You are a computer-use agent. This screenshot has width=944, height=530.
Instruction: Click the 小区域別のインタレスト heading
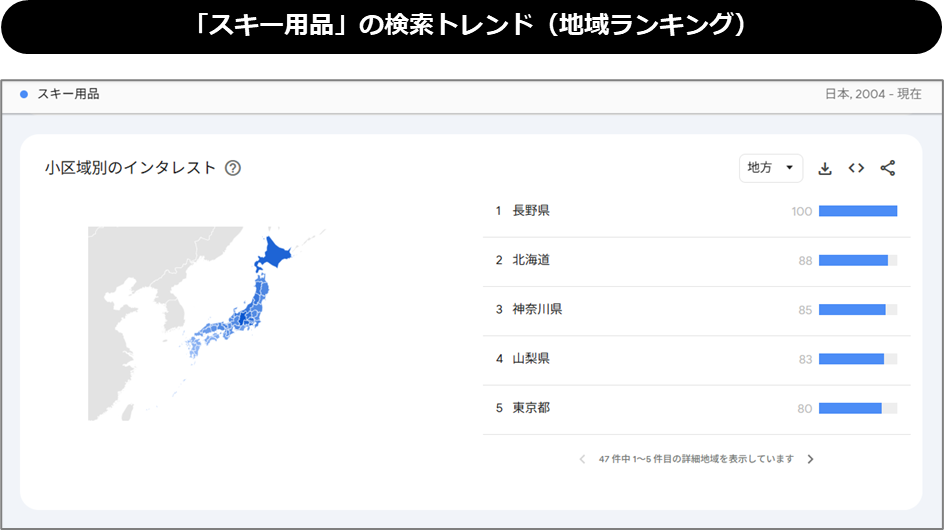pos(130,168)
